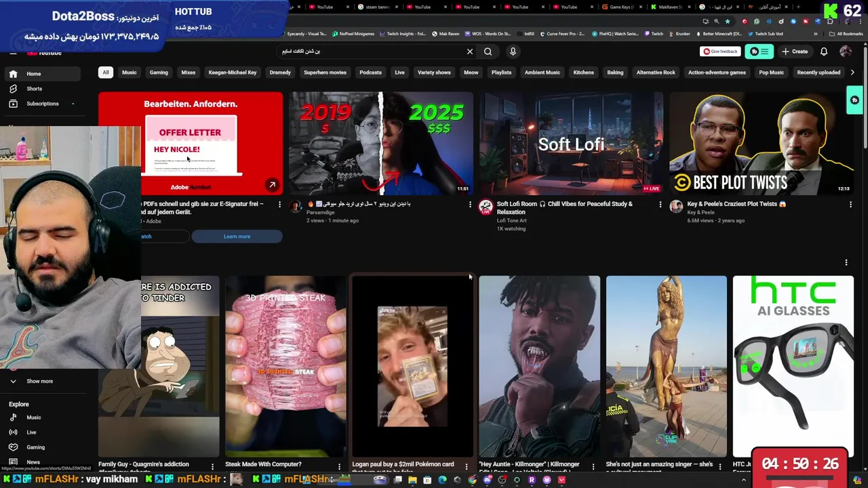868x488 pixels.
Task: Open the 3D Printed Steak short thumbnail
Action: coord(285,366)
